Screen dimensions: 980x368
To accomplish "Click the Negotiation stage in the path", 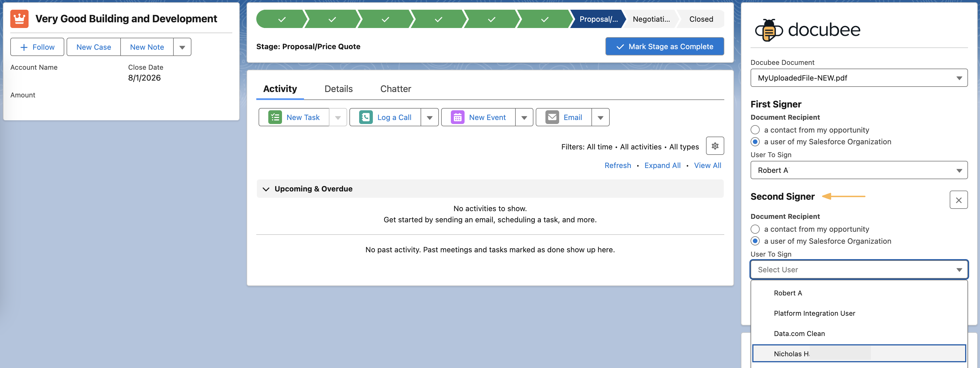I will click(x=651, y=19).
